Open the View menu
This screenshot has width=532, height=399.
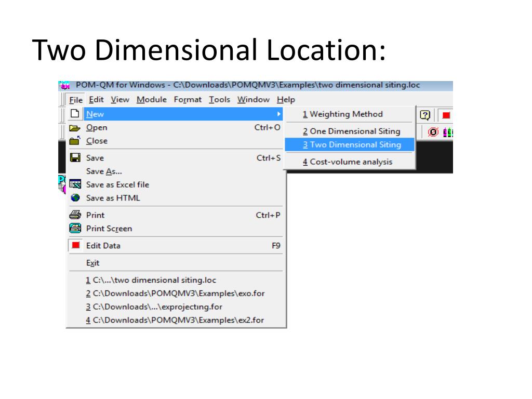point(120,99)
